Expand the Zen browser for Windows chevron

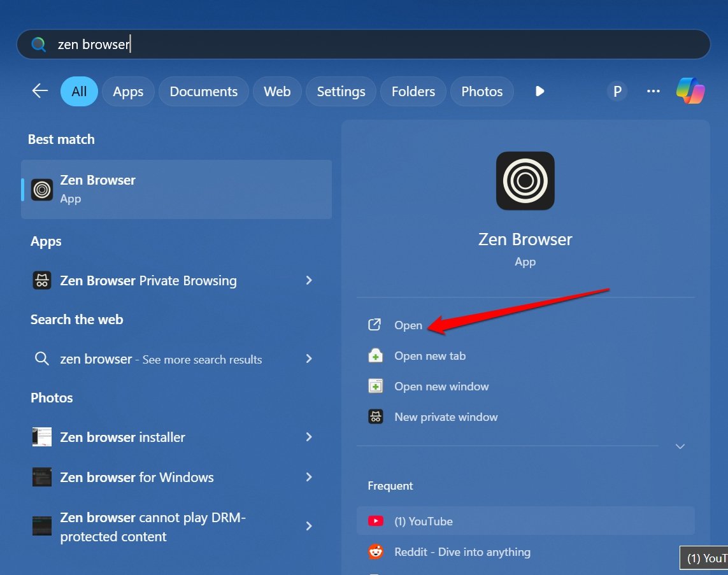point(309,477)
